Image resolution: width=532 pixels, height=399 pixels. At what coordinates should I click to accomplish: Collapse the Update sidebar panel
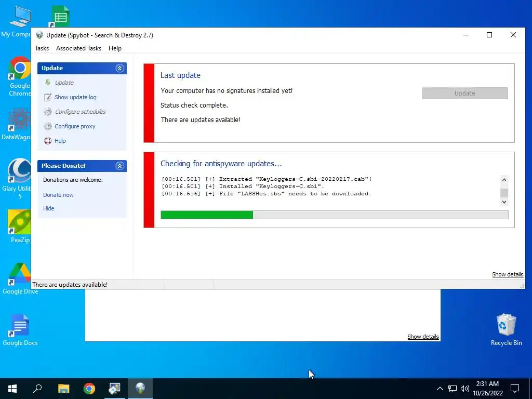click(120, 68)
